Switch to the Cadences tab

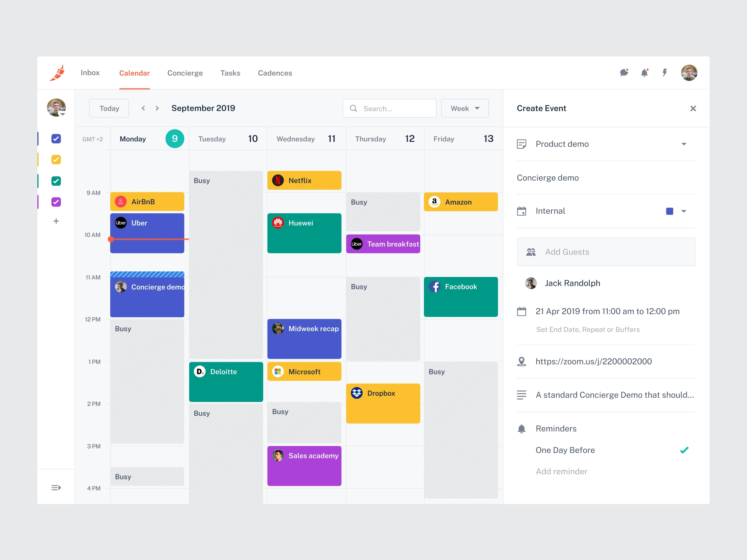275,73
